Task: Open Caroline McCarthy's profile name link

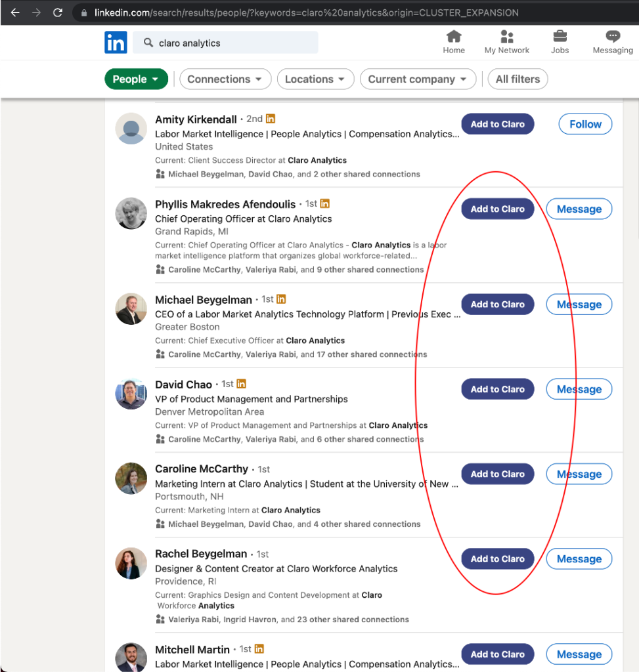Action: [x=202, y=469]
